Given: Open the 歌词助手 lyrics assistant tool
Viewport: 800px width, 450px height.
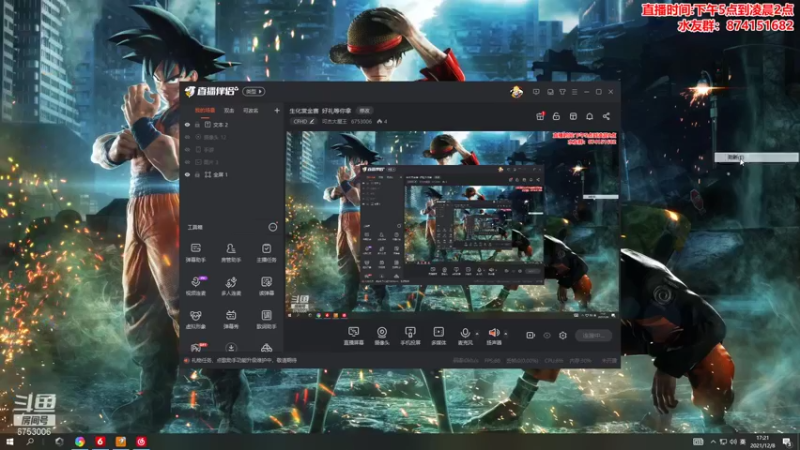Looking at the screenshot, I should 266,319.
